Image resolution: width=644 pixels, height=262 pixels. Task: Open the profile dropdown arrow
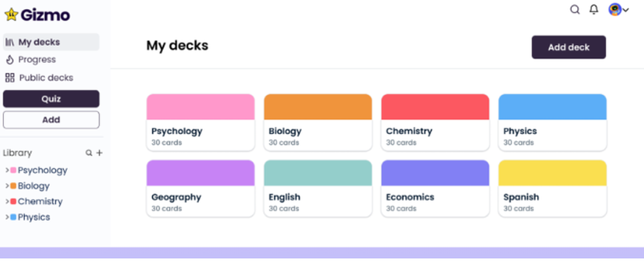click(x=625, y=10)
